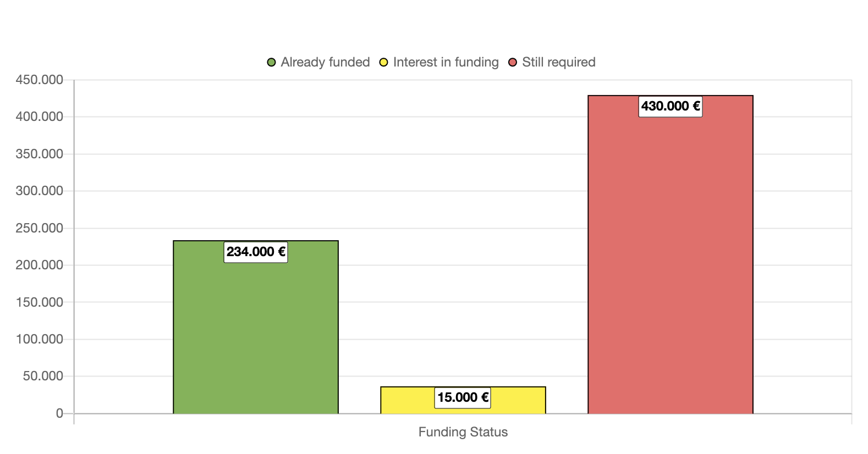
Task: Click the yellow Interest in funding legend marker
Action: click(384, 63)
